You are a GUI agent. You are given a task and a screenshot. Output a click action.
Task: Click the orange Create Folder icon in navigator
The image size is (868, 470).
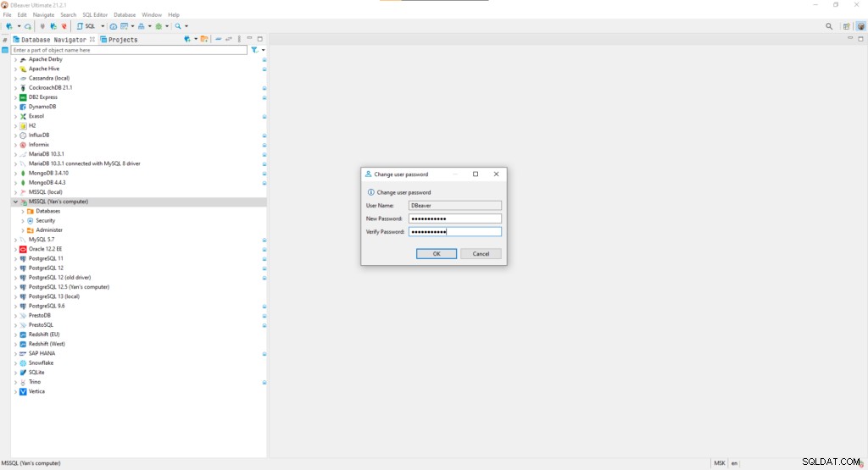point(204,39)
